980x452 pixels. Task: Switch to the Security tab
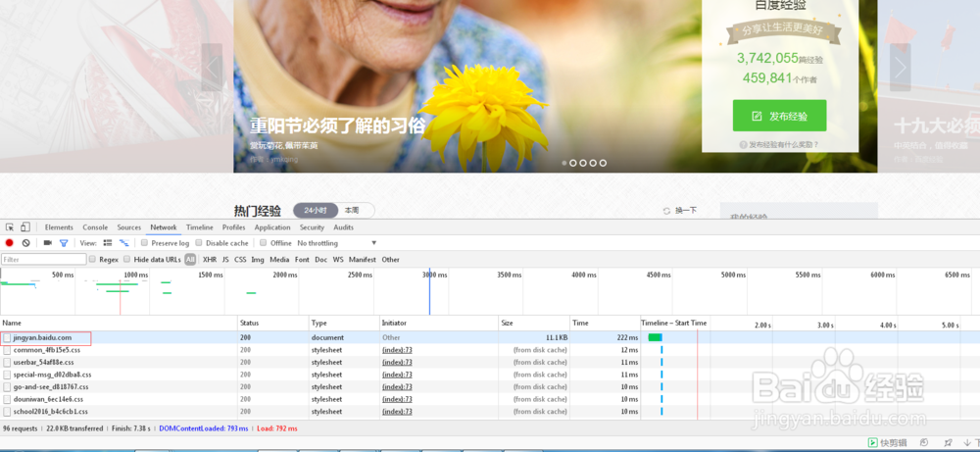[312, 227]
